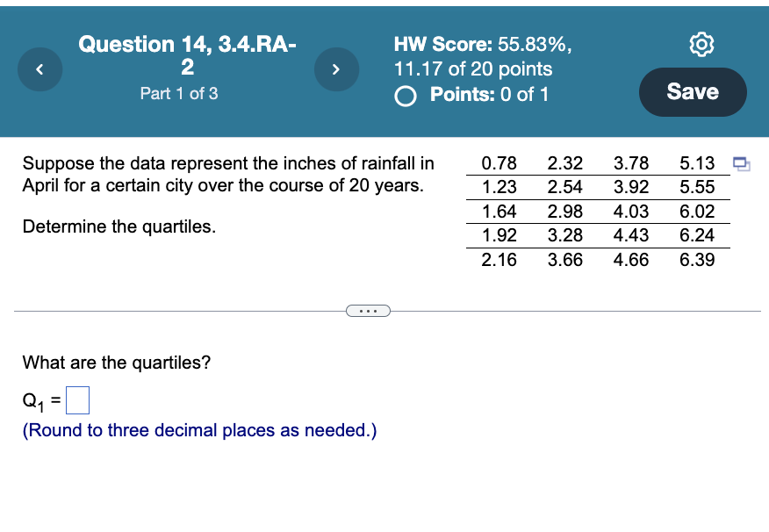Click inside the Q1 answer box
The height and width of the screenshot is (532, 769).
77,399
